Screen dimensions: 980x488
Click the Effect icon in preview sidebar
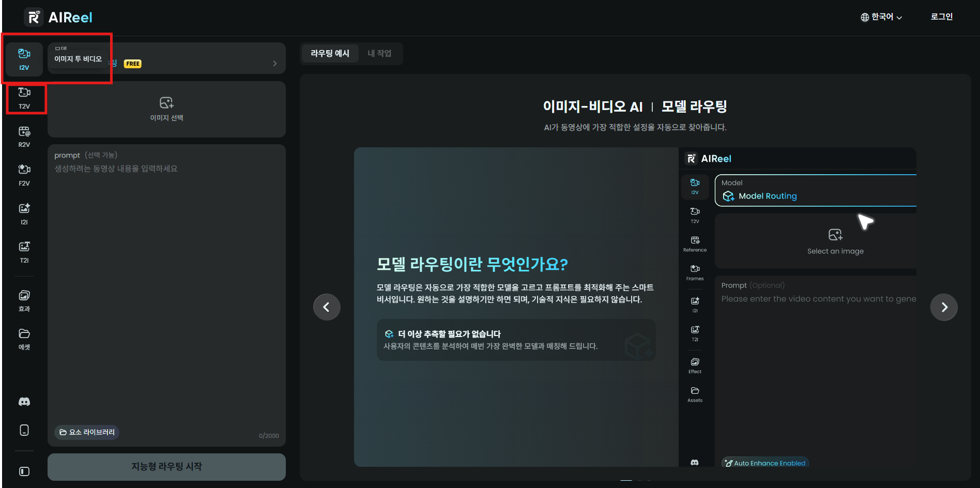click(x=695, y=366)
